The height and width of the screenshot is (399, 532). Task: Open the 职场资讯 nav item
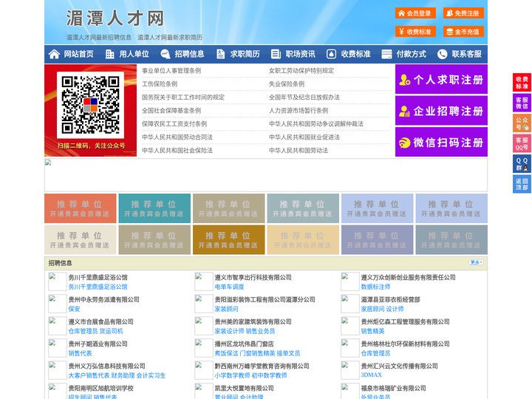(300, 54)
